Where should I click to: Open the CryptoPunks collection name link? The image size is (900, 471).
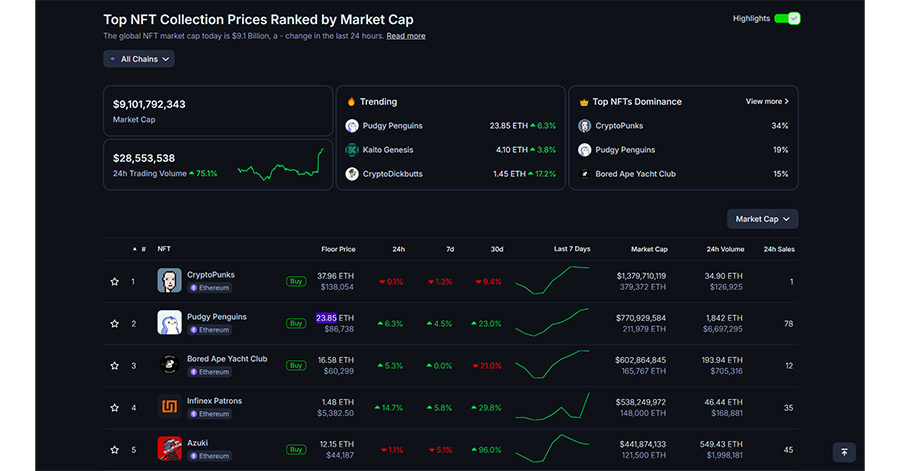point(211,275)
